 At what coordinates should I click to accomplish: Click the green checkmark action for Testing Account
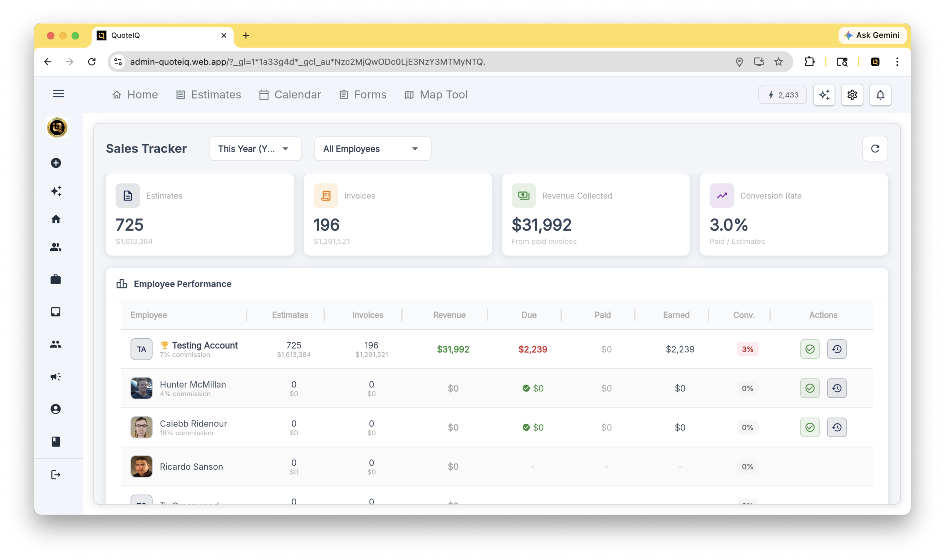[810, 349]
